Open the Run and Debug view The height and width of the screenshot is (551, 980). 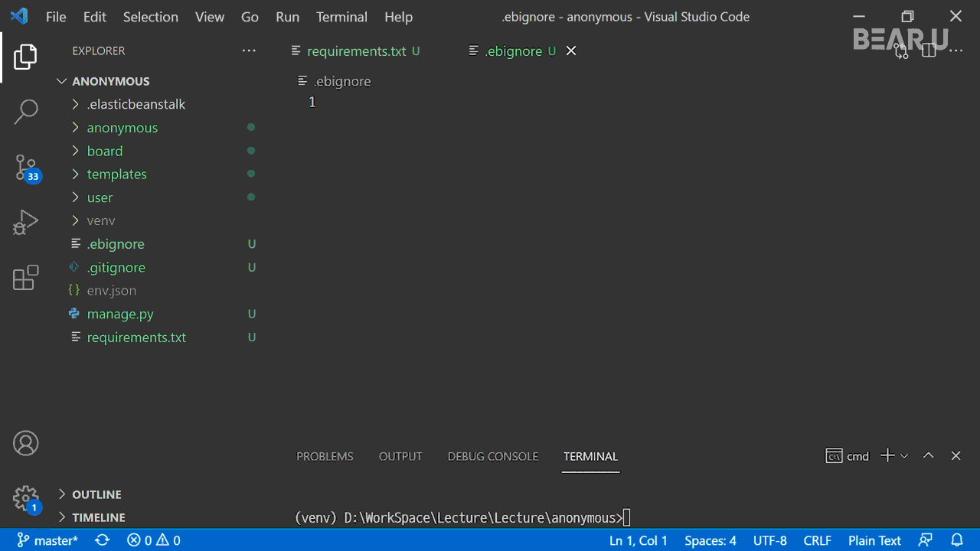25,223
